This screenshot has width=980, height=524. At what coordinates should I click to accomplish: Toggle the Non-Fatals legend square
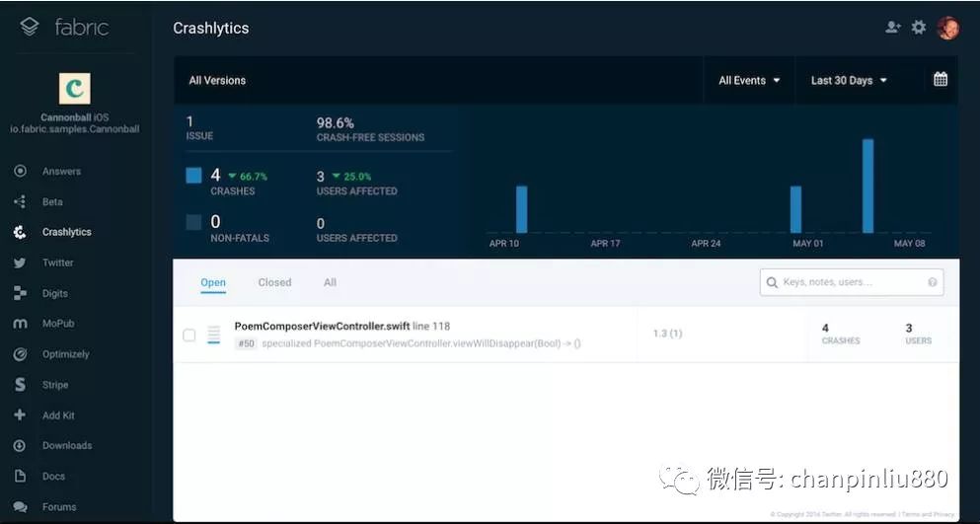pyautogui.click(x=193, y=222)
